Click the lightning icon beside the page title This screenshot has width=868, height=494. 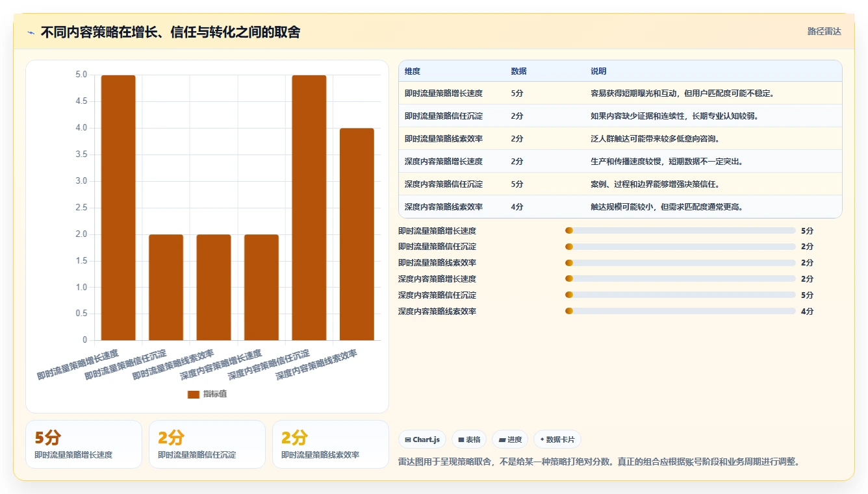point(31,32)
